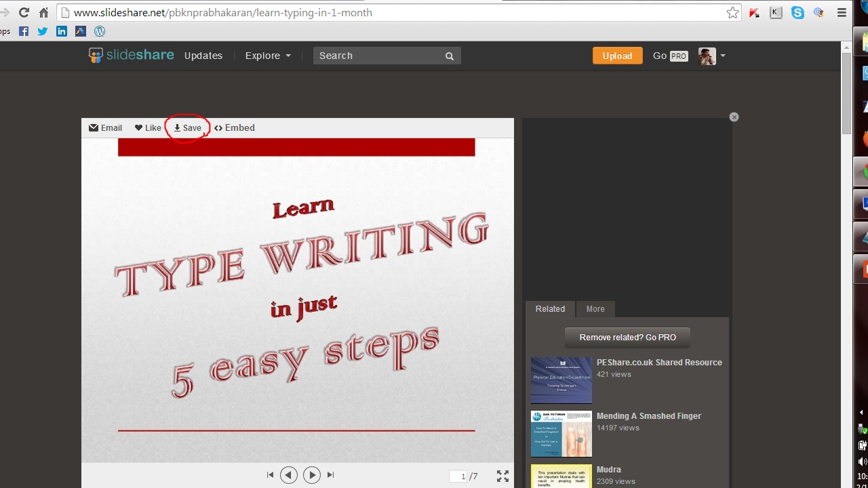Select the Related tab
This screenshot has width=868, height=488.
click(x=550, y=309)
